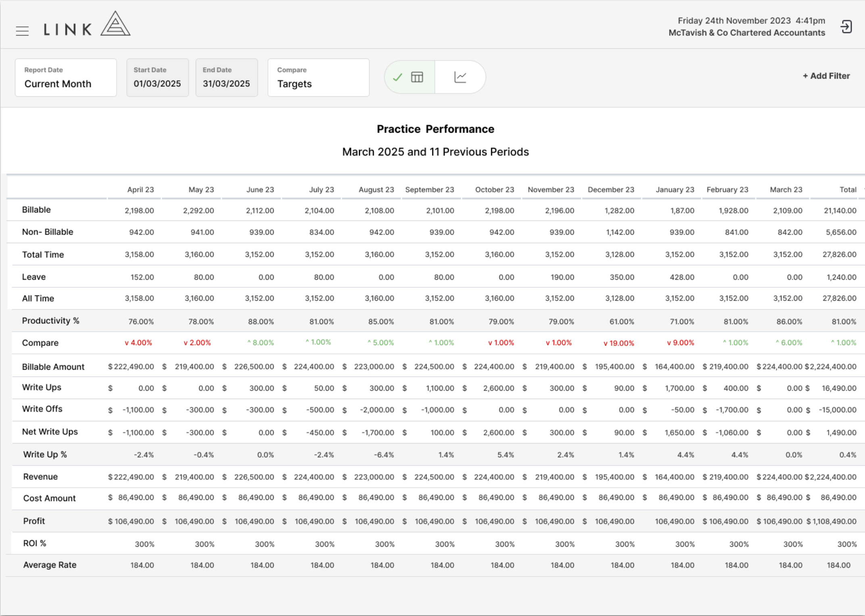Viewport: 865px width, 616px height.
Task: Click the Add Filter button
Action: click(826, 76)
